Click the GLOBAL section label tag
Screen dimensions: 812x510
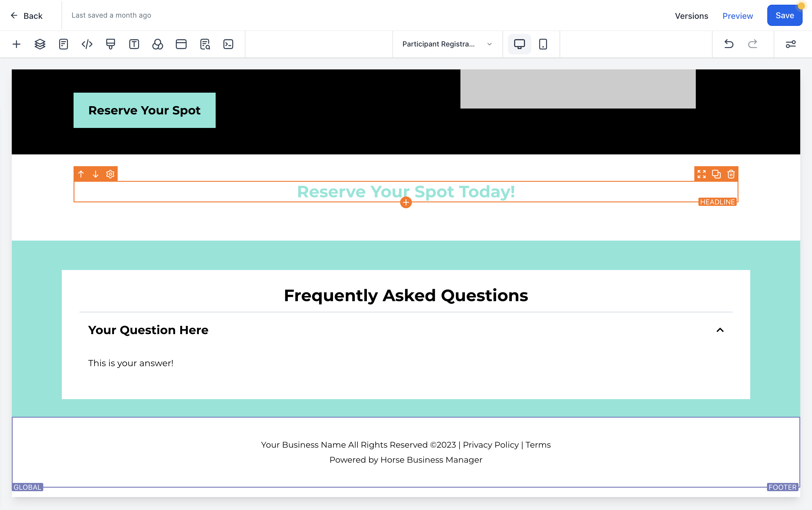(27, 487)
